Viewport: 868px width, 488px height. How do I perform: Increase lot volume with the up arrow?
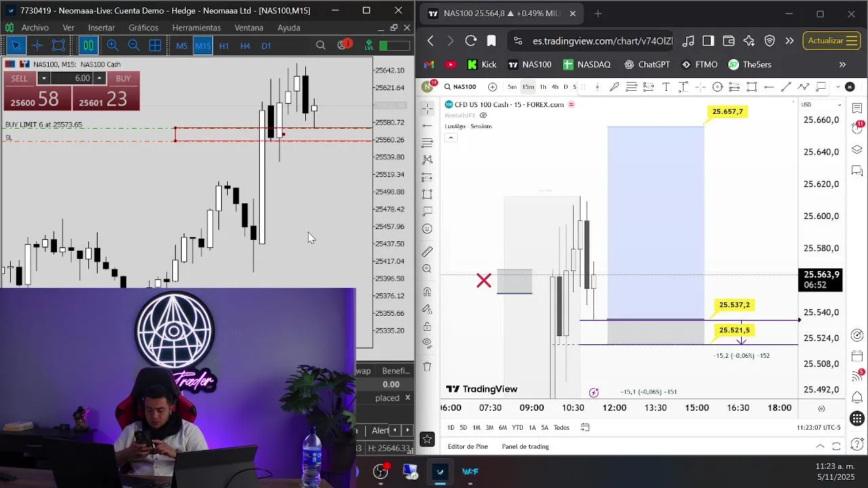coord(99,79)
